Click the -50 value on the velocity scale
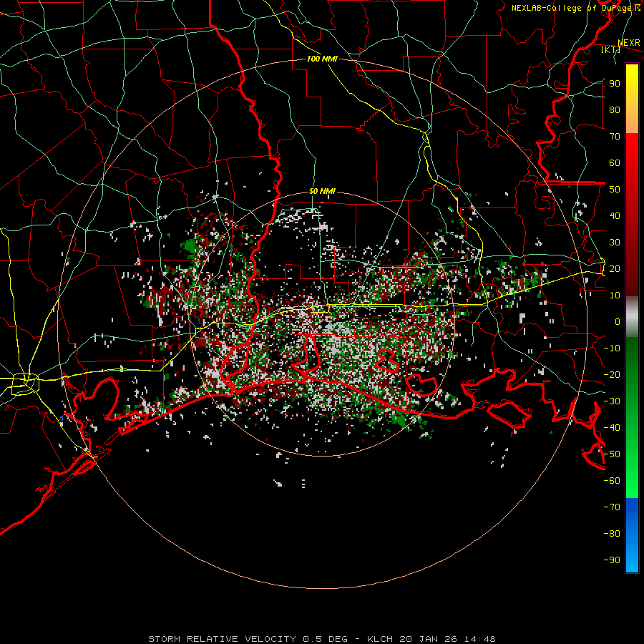Image resolution: width=644 pixels, height=644 pixels. point(612,454)
